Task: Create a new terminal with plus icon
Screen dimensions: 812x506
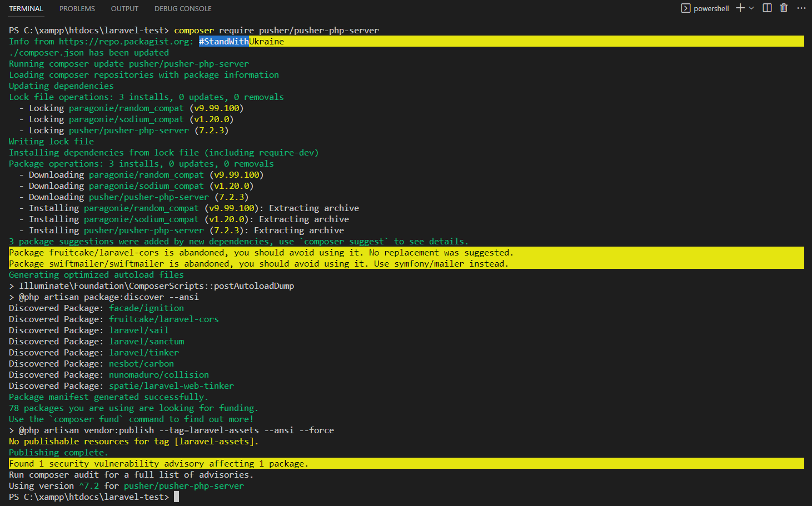Action: coord(740,8)
